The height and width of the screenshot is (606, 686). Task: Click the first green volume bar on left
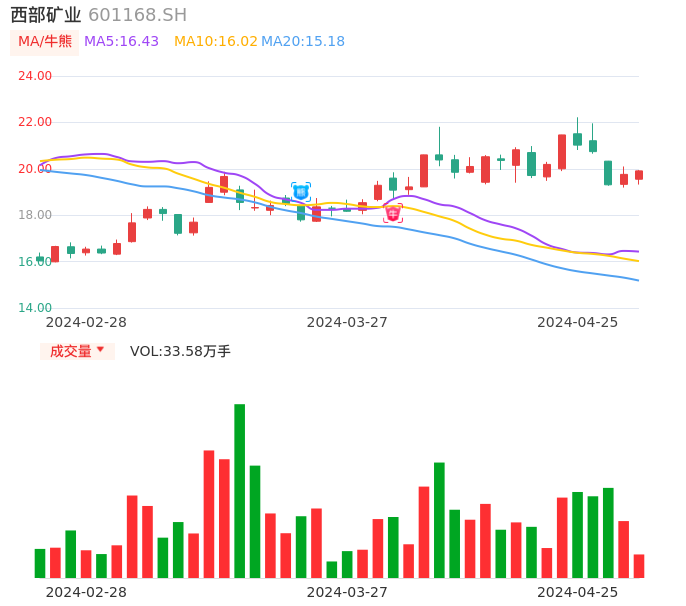pyautogui.click(x=40, y=563)
